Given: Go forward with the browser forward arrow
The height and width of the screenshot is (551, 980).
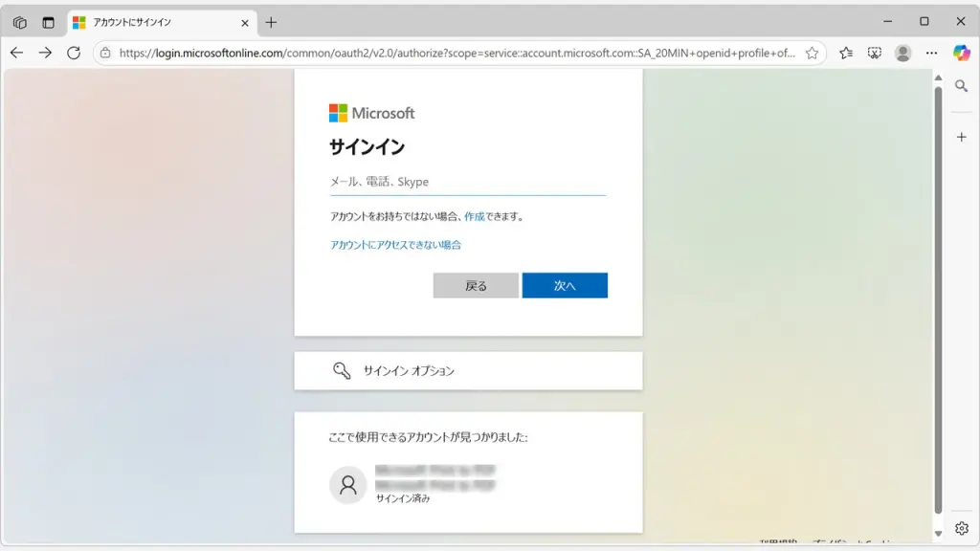Looking at the screenshot, I should point(45,54).
